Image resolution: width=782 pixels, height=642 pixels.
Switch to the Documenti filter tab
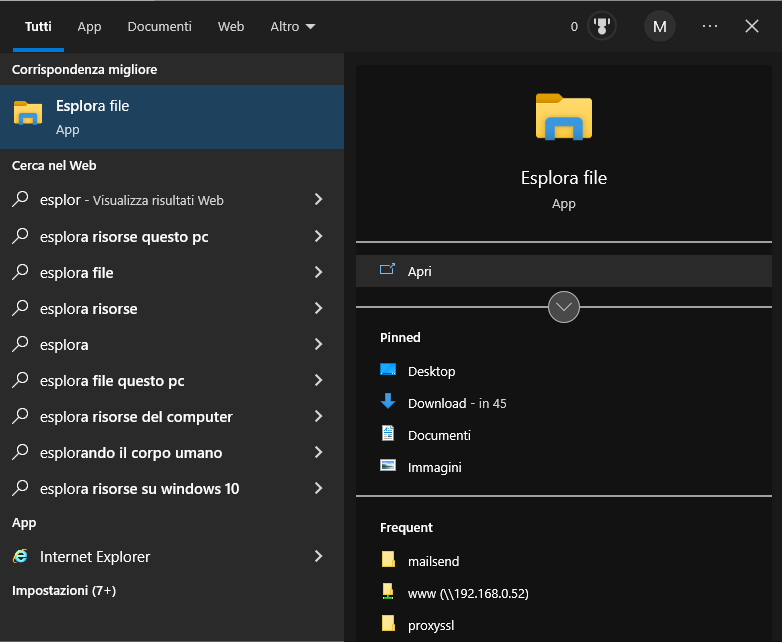point(160,26)
